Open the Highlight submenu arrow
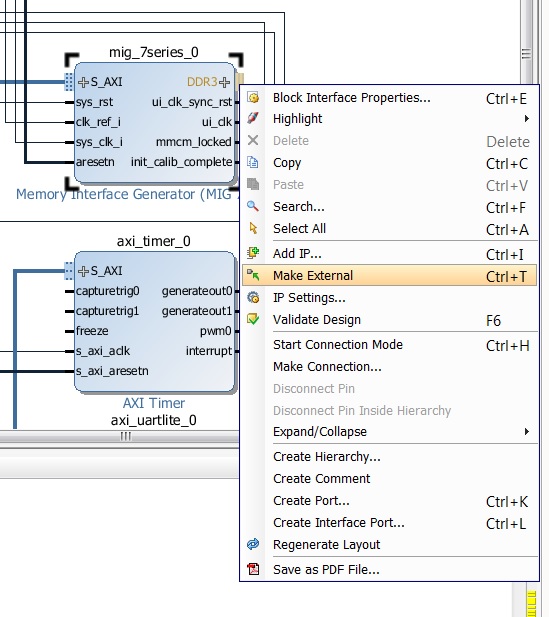 pyautogui.click(x=527, y=118)
